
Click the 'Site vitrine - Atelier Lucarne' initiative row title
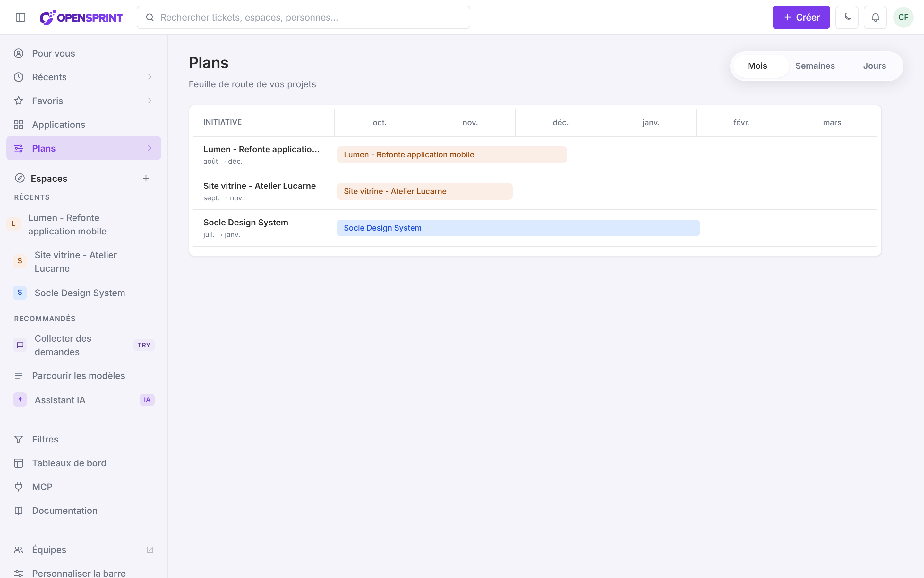(x=259, y=186)
